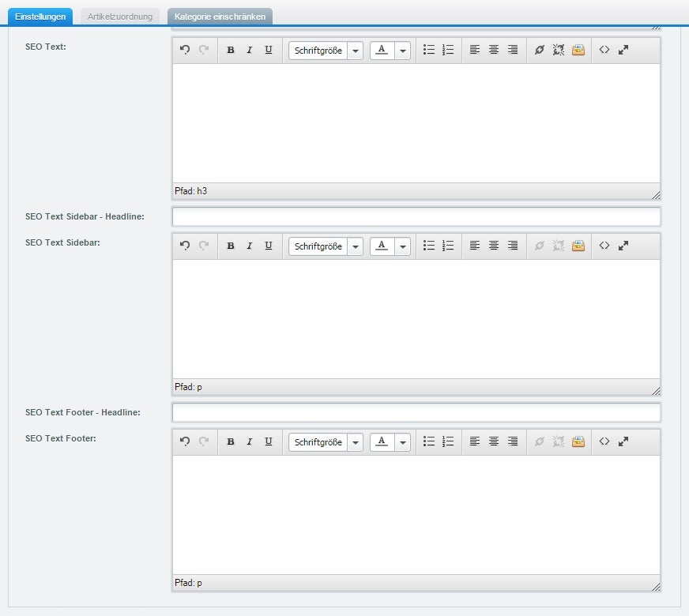Apply text color in SEO Text editor
Image resolution: width=689 pixels, height=616 pixels.
click(382, 50)
